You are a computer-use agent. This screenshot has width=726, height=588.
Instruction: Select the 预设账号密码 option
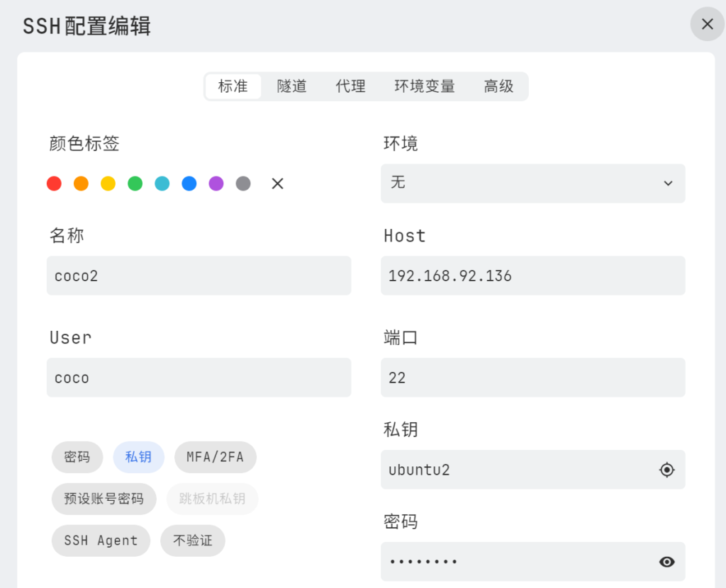point(104,499)
